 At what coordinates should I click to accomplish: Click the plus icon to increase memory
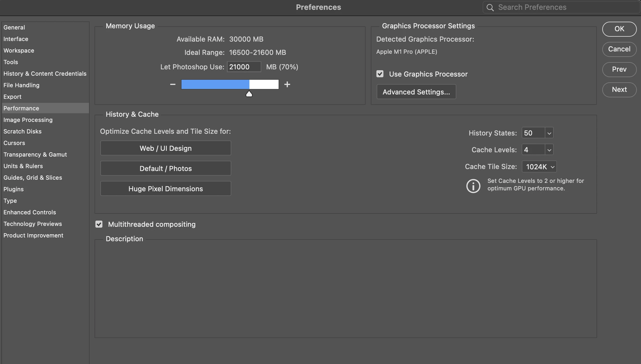(287, 84)
